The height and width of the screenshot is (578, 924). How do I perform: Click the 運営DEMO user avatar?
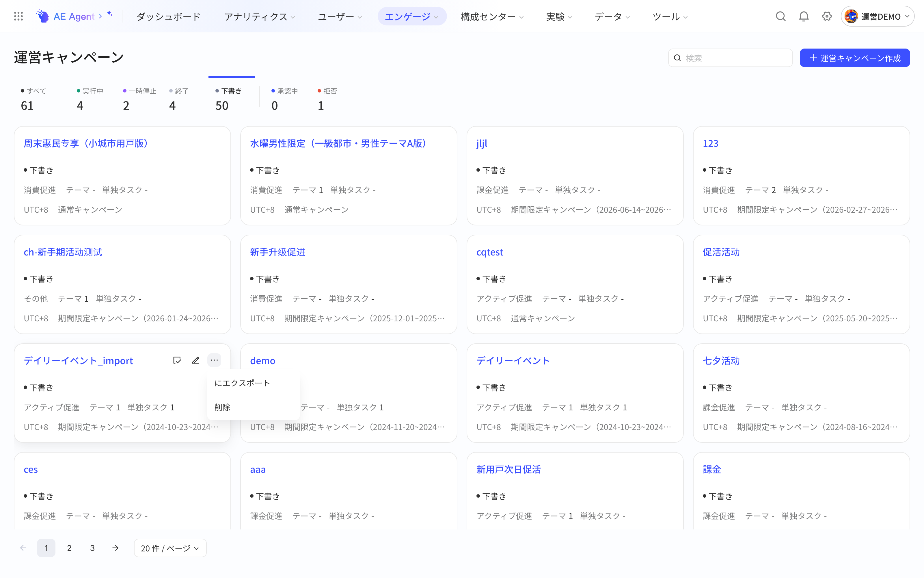851,16
